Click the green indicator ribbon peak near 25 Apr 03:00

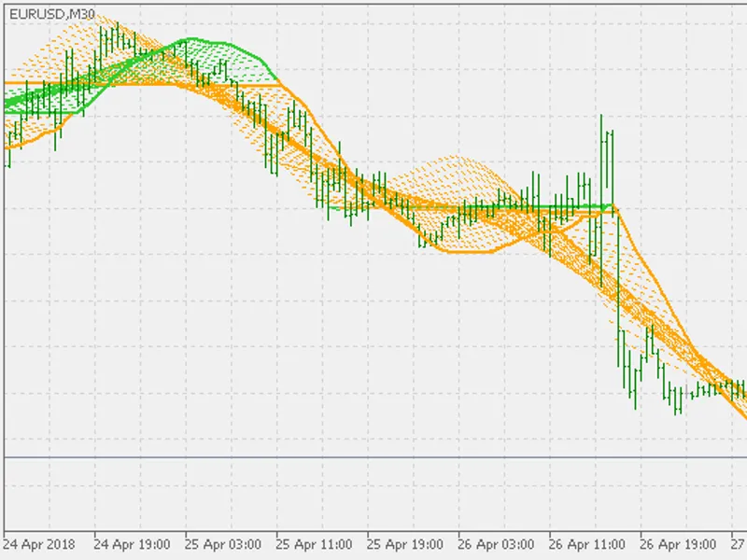(190, 40)
